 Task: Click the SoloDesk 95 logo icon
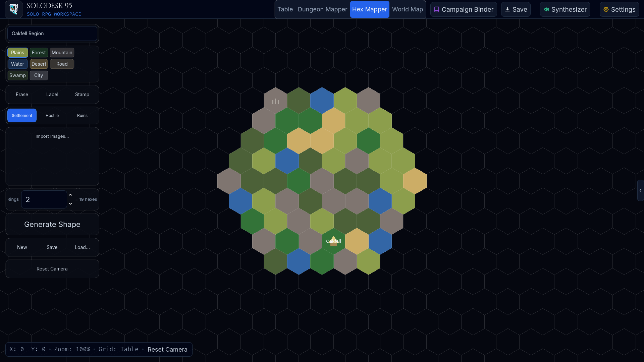(14, 9)
